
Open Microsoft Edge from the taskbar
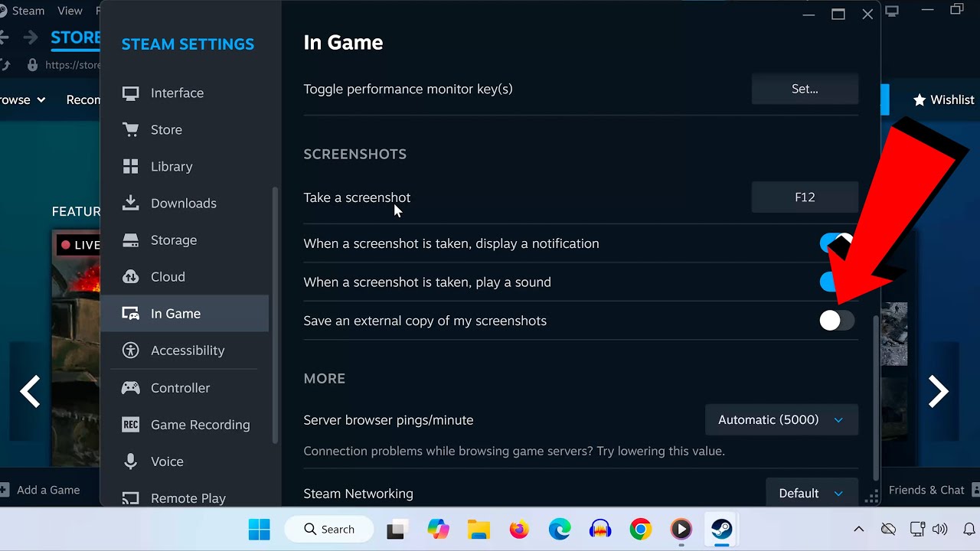click(560, 529)
